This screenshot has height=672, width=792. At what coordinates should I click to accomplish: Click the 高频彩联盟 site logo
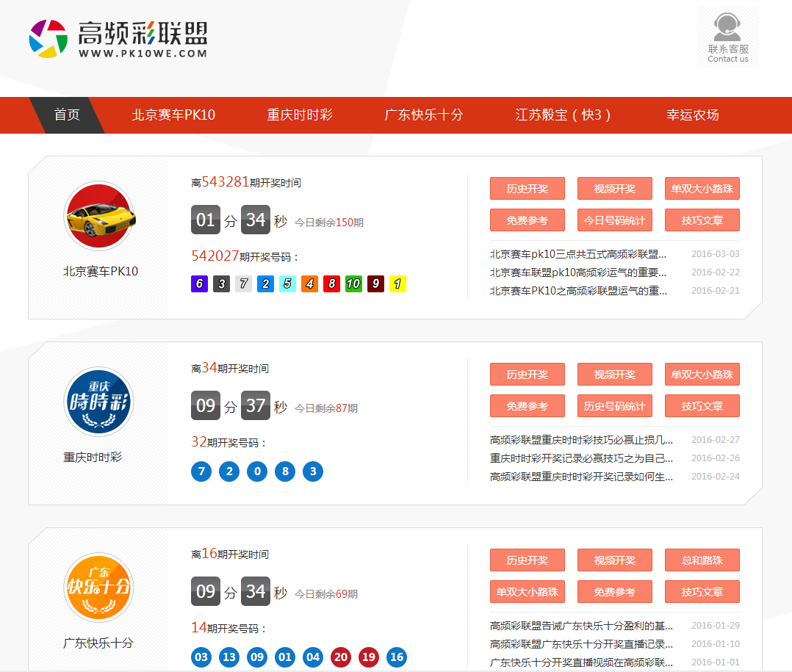(x=118, y=39)
